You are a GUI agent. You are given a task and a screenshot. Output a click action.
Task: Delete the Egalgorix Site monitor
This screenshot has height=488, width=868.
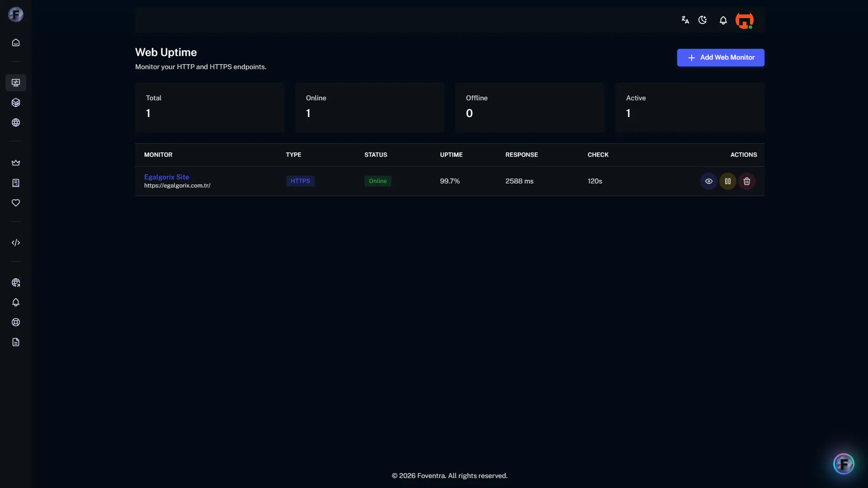(x=747, y=181)
